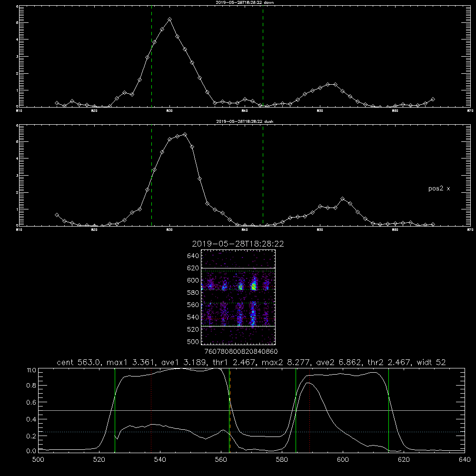Click the last diamond marker of dawn curve
Viewport: 476px width, 476px height.
(433, 99)
